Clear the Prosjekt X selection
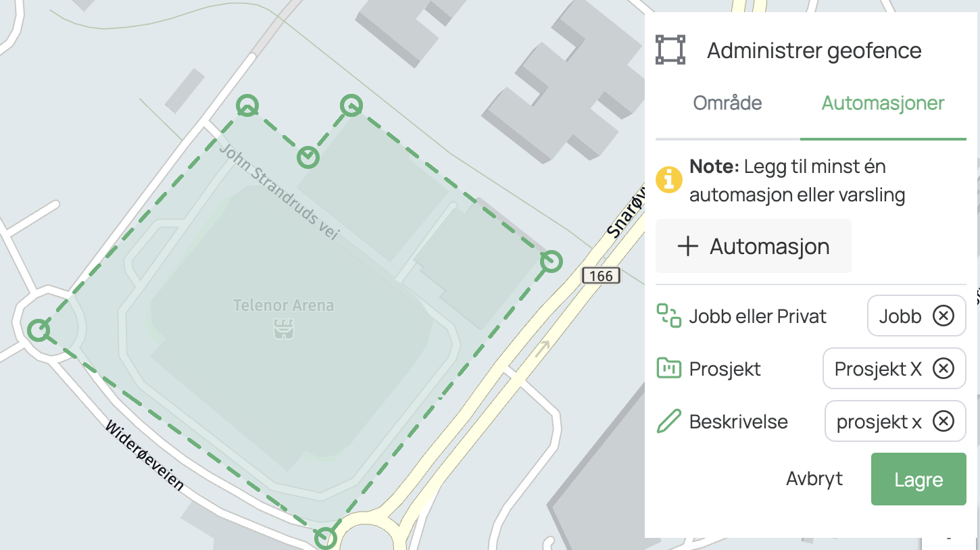Screen dimensions: 980x550 tap(944, 368)
